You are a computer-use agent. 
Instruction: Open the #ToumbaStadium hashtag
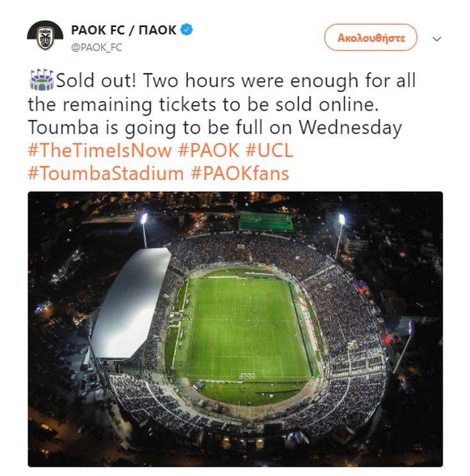pos(106,173)
